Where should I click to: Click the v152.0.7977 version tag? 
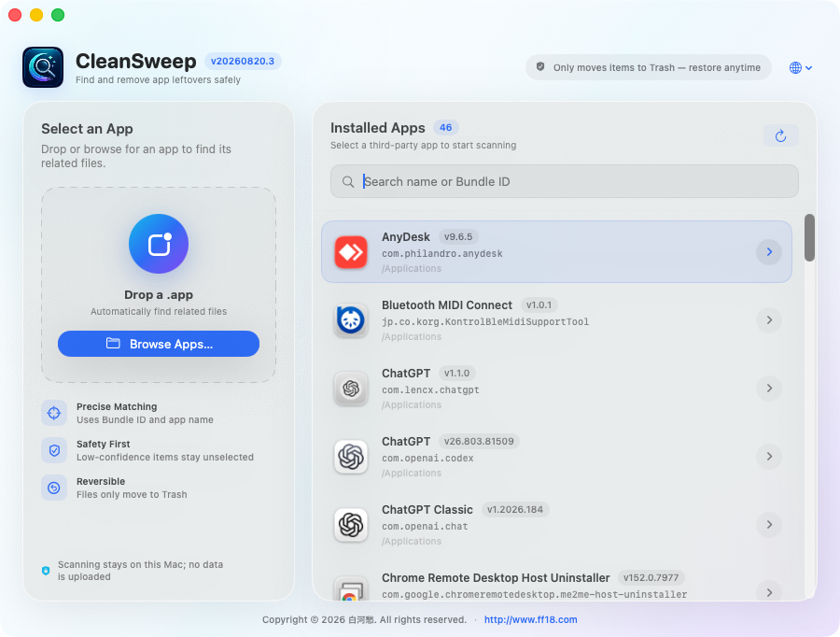click(651, 577)
